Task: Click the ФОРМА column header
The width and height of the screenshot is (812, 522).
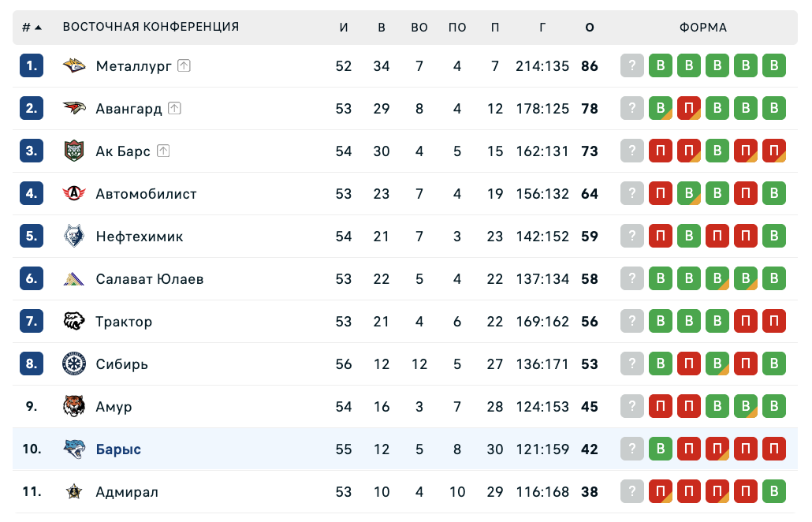Action: click(703, 28)
